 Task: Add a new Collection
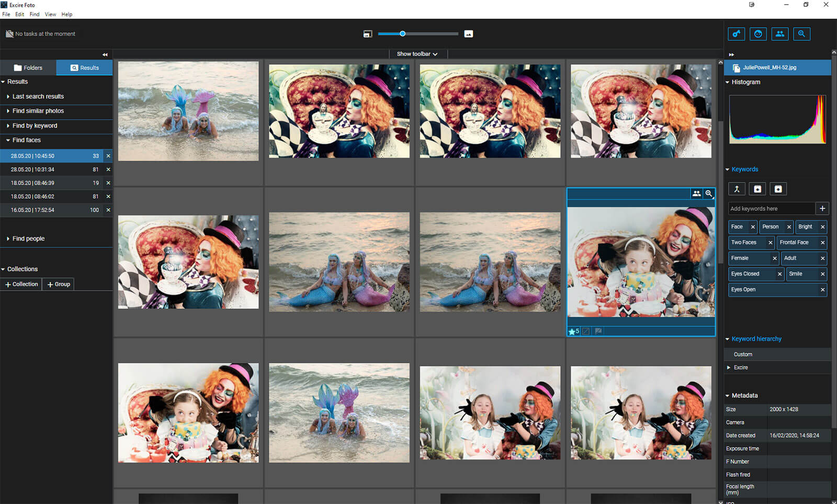tap(21, 284)
